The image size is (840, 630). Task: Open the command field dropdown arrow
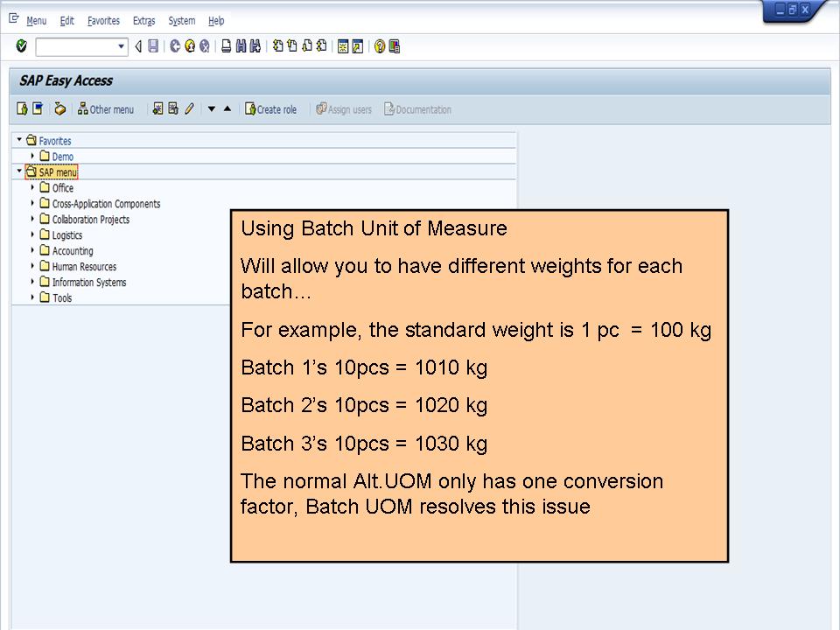[x=122, y=46]
